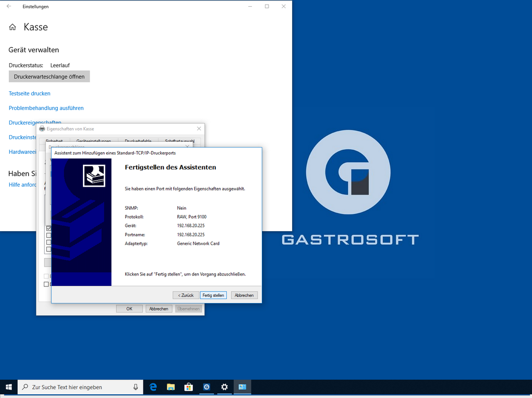The width and height of the screenshot is (532, 398).
Task: Toggle the checked checkbox in the port list
Action: 49,228
